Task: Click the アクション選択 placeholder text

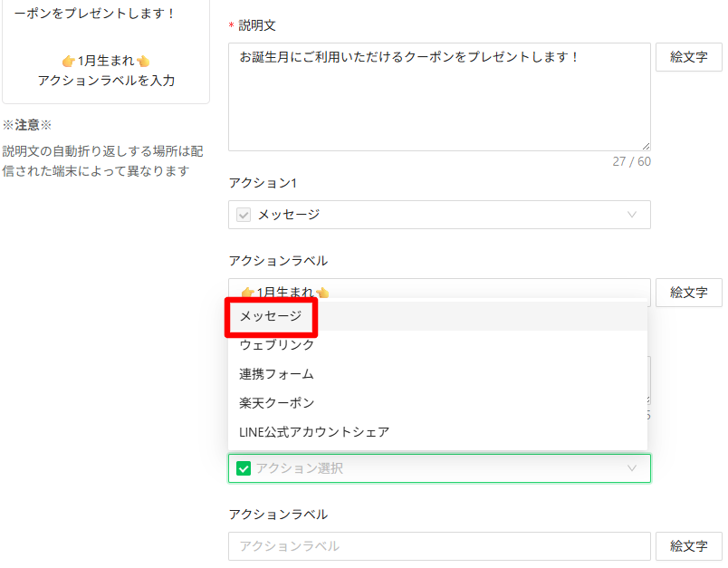Action: pyautogui.click(x=300, y=468)
